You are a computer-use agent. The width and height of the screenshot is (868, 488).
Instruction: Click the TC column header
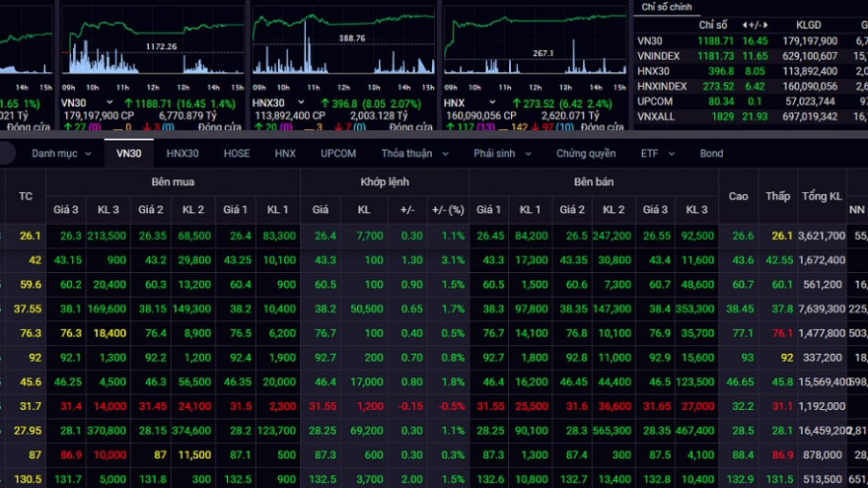pos(26,196)
